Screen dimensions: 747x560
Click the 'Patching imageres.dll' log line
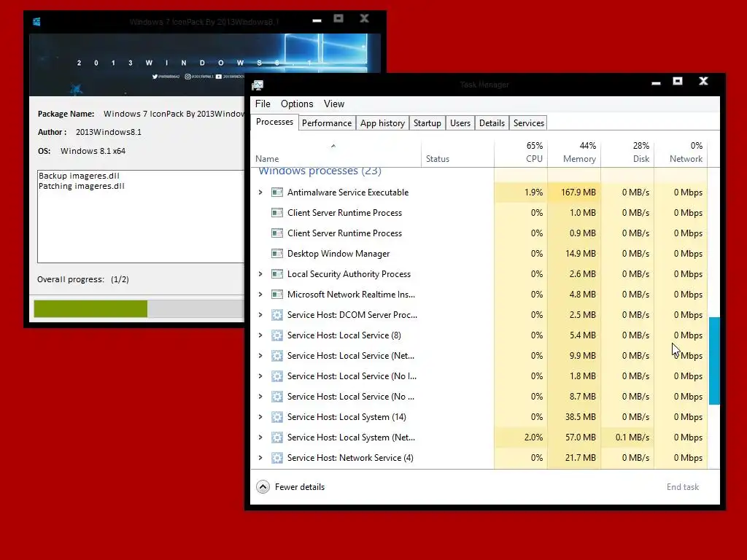82,186
